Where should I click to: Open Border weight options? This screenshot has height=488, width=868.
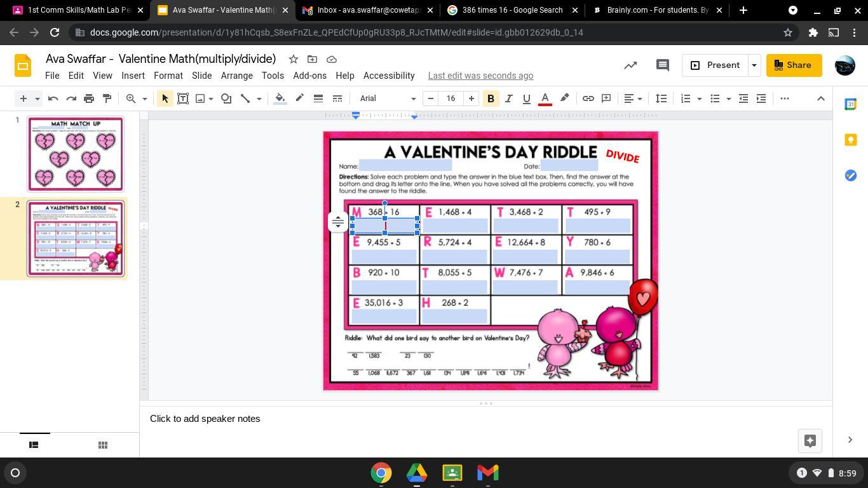(x=318, y=98)
